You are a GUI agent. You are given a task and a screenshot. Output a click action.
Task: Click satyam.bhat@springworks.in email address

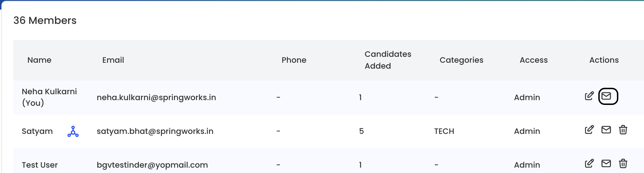coord(155,131)
